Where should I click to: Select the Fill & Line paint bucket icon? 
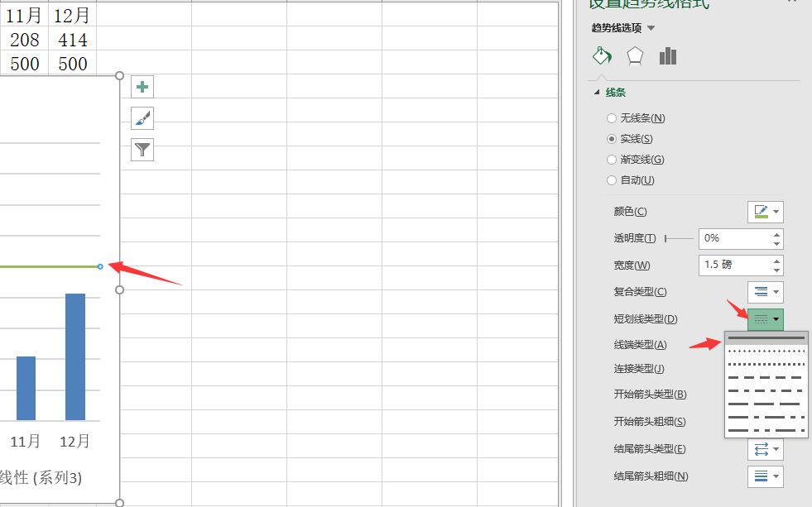click(602, 56)
